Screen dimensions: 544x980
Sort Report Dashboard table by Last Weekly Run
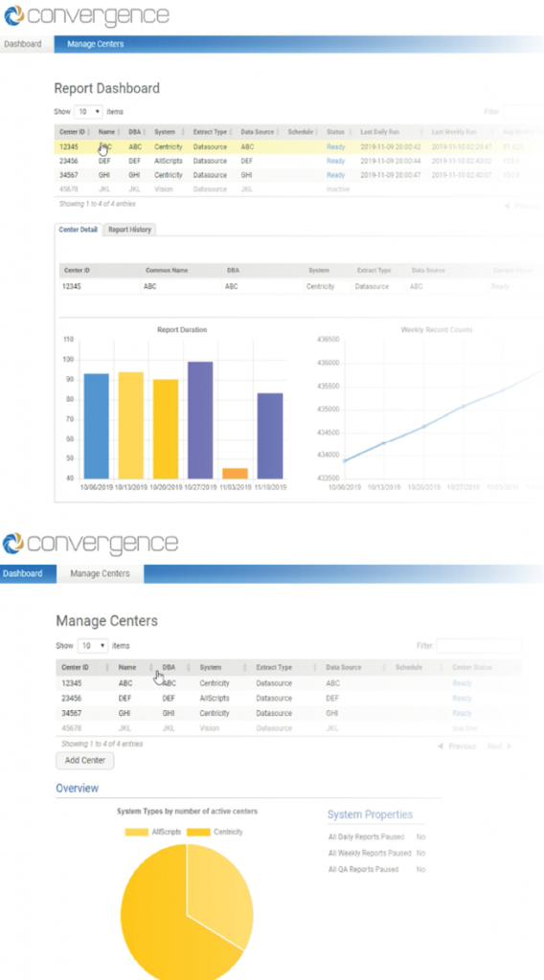pyautogui.click(x=464, y=132)
